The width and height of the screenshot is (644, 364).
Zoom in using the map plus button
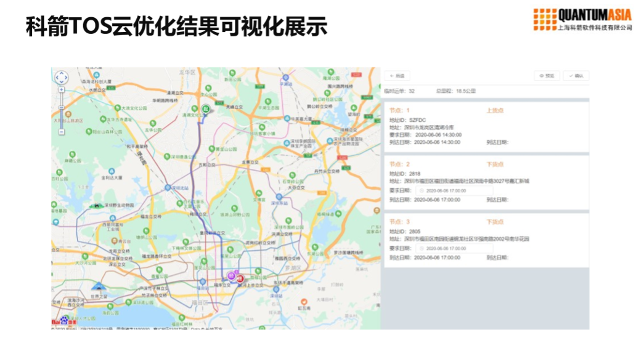(x=62, y=90)
